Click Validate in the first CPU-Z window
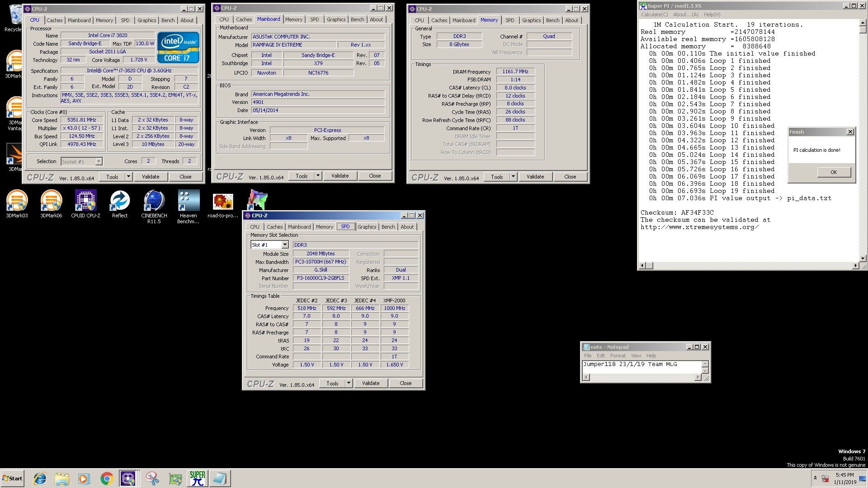868x488 pixels. 151,177
